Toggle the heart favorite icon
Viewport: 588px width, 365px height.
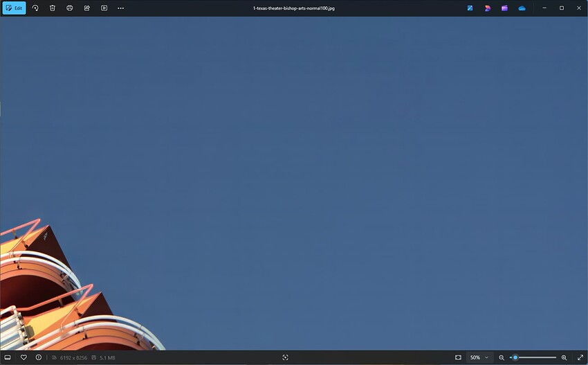(x=24, y=357)
